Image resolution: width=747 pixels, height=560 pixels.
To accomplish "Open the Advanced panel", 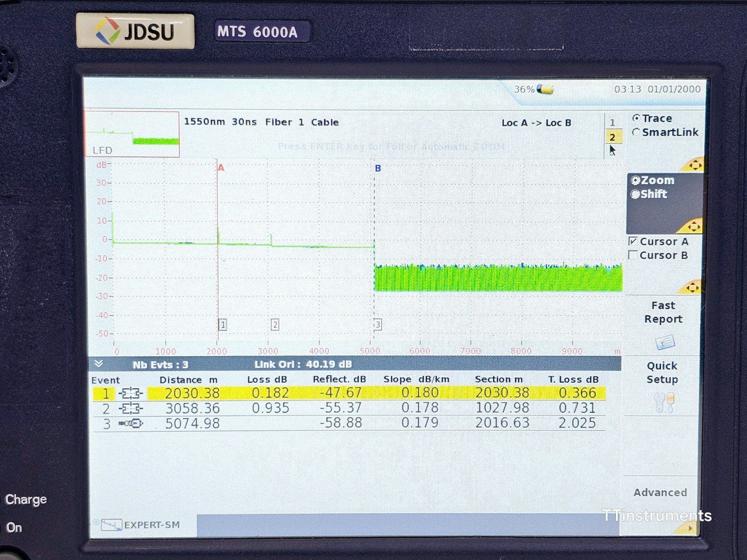I will coord(660,492).
